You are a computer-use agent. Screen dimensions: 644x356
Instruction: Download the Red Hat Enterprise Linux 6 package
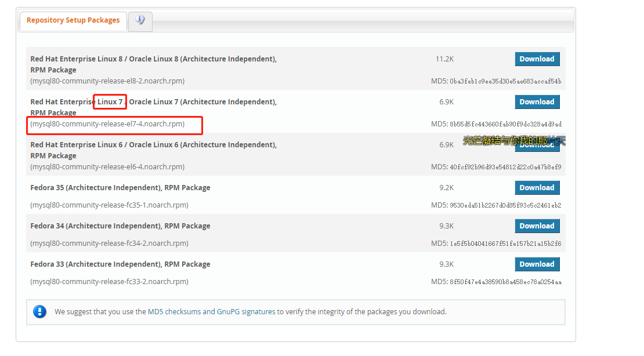(x=537, y=144)
